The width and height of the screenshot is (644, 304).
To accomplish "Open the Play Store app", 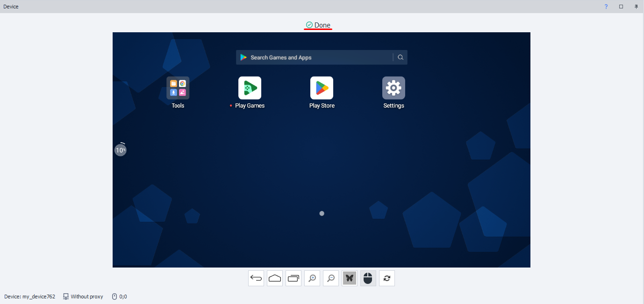I will click(x=322, y=88).
